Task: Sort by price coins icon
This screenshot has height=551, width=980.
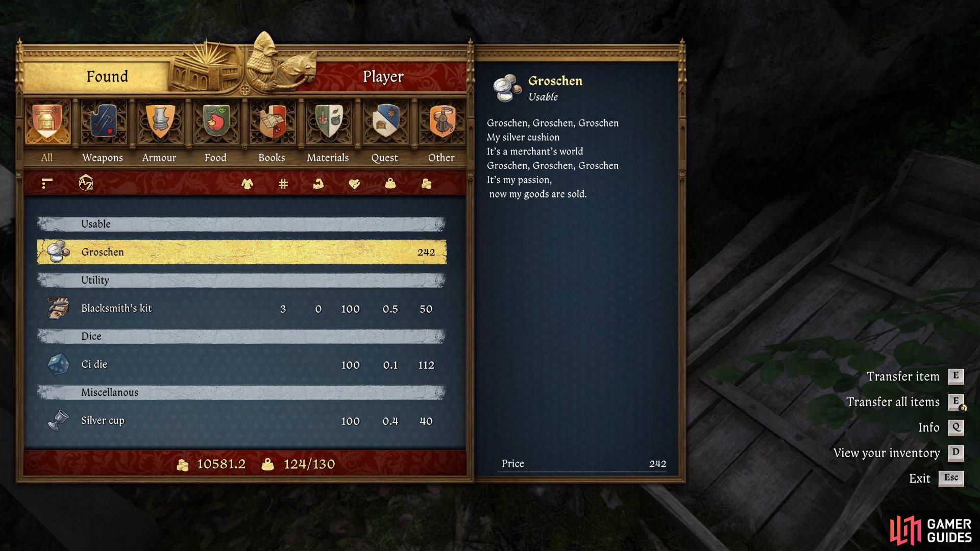Action: [426, 183]
